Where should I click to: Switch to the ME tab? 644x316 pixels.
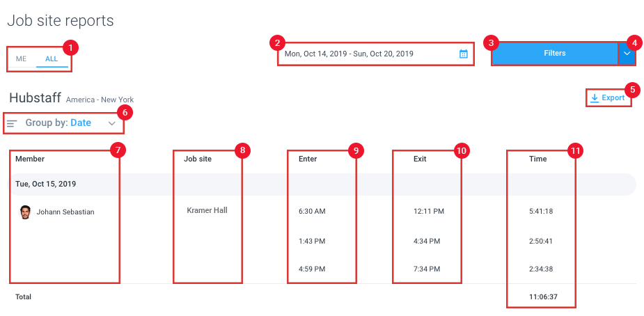(21, 58)
